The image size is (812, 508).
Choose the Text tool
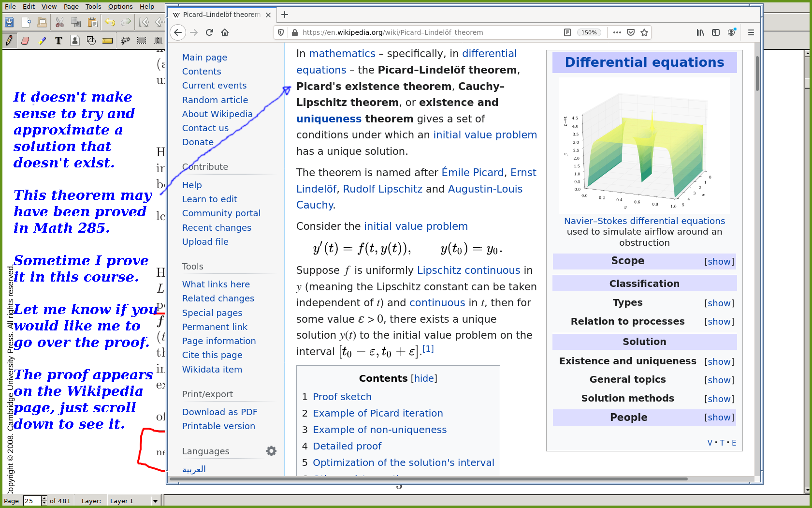coord(58,41)
